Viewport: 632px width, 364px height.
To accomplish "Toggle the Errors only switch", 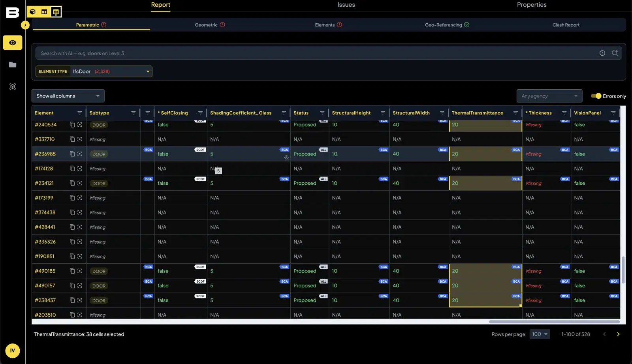I will pos(596,96).
